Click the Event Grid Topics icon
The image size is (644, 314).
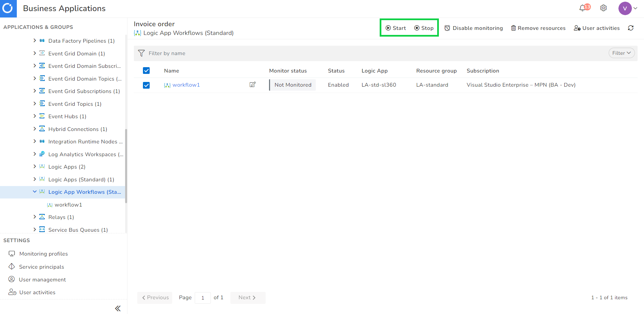click(42, 103)
